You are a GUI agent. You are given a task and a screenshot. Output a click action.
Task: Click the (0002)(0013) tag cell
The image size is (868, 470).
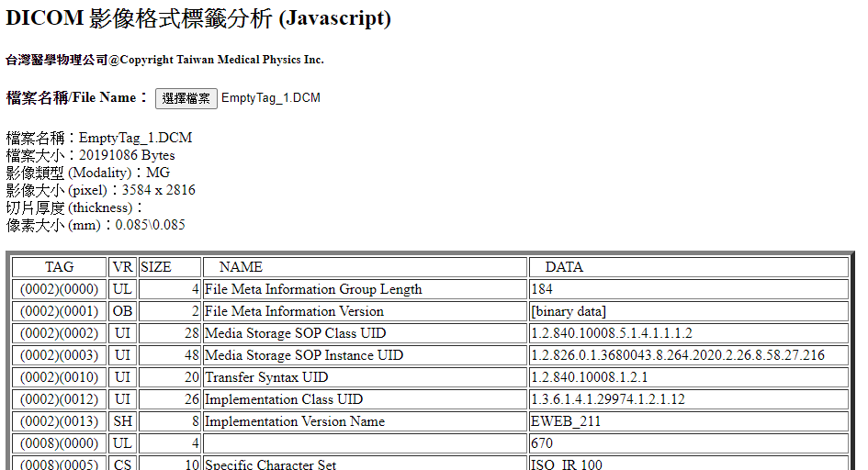point(59,421)
